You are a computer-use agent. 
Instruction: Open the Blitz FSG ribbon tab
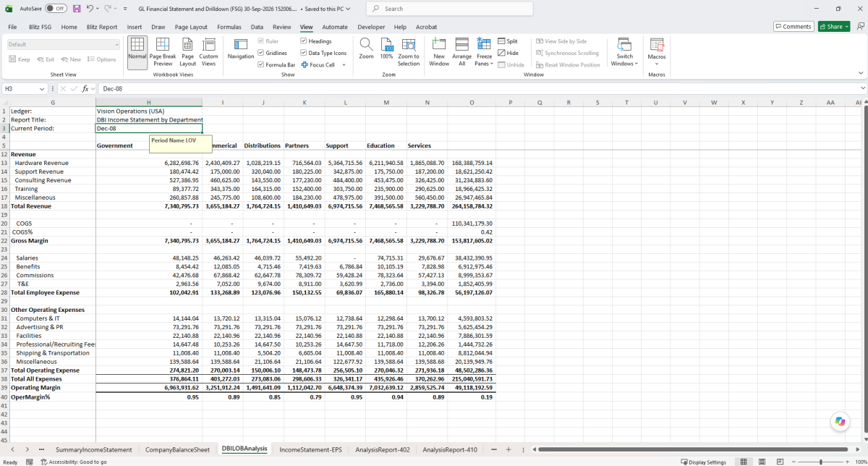point(41,27)
